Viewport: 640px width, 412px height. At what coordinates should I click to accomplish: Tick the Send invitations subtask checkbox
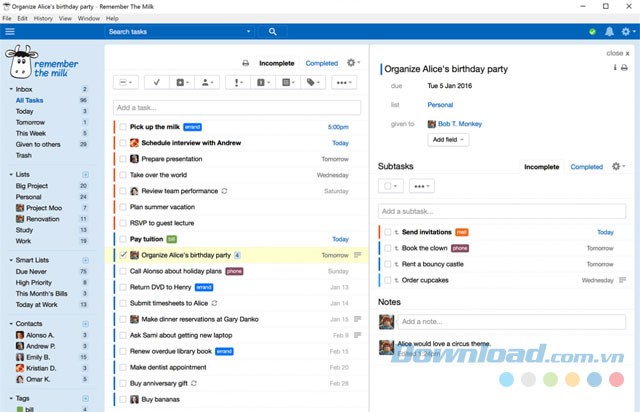[388, 232]
